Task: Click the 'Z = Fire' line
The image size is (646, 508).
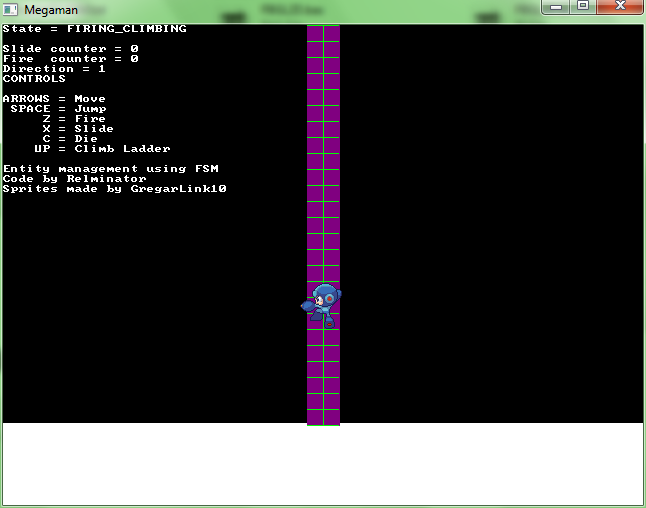Action: point(74,118)
